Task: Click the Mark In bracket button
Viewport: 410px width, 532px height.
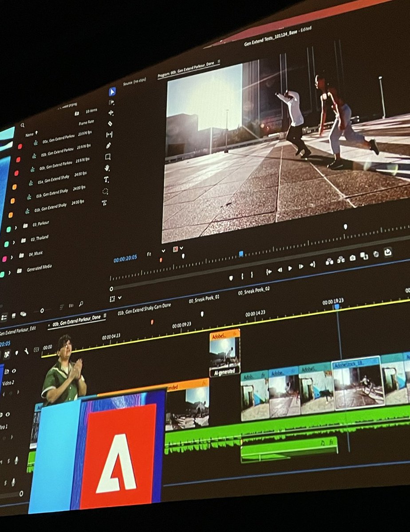Action: (242, 276)
